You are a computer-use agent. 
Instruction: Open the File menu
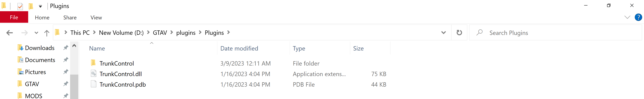[x=14, y=17]
